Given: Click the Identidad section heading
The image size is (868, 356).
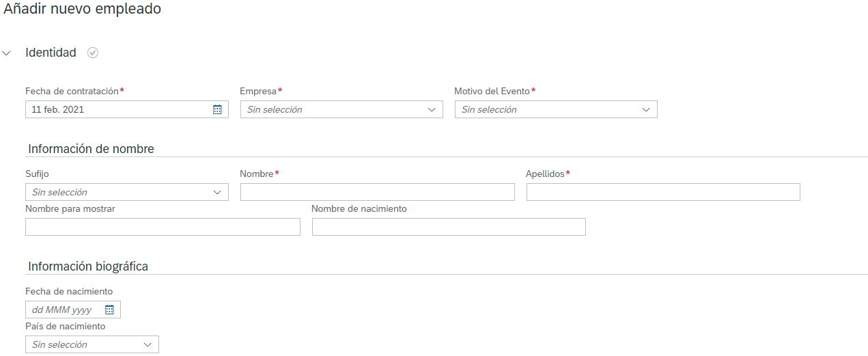Looking at the screenshot, I should tap(51, 53).
